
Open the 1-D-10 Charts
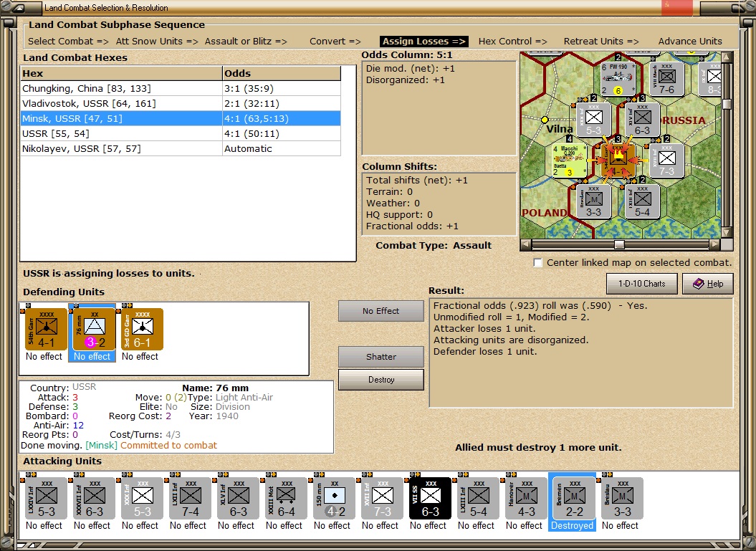tap(642, 284)
